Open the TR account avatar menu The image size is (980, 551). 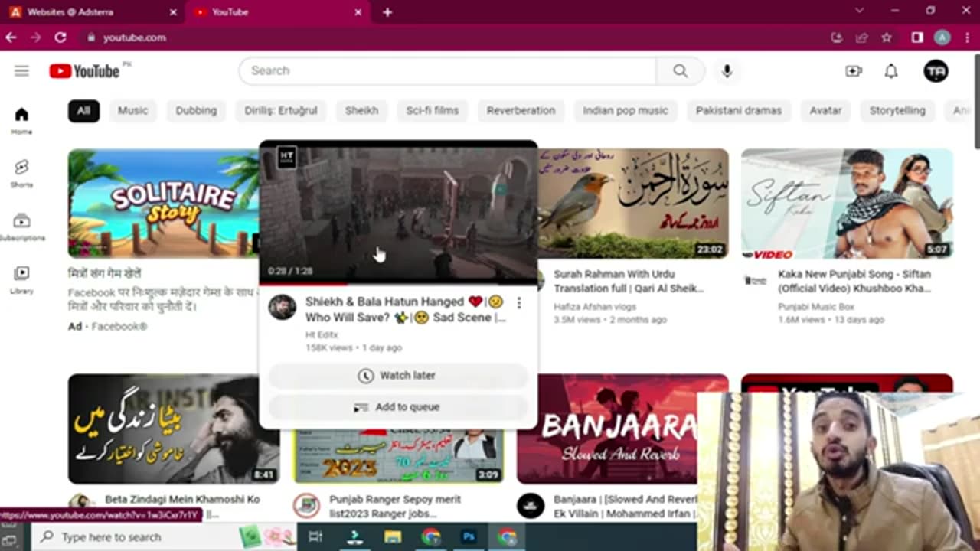pyautogui.click(x=936, y=71)
